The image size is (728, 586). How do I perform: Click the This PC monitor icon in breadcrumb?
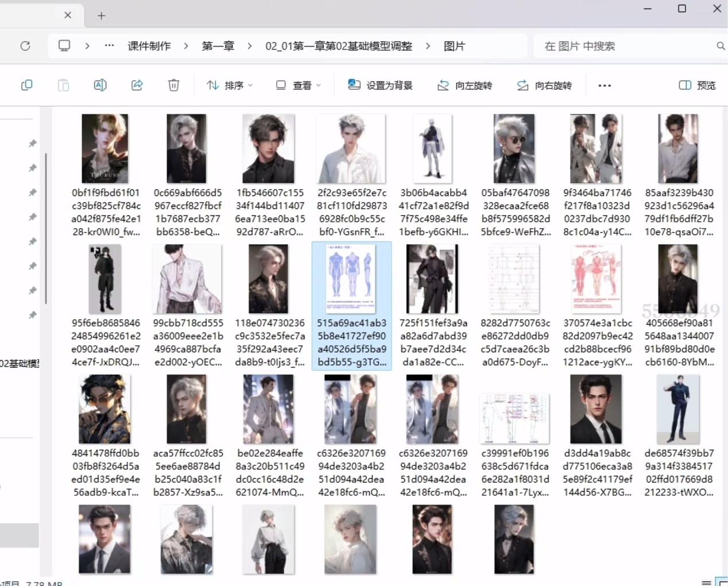pos(64,46)
